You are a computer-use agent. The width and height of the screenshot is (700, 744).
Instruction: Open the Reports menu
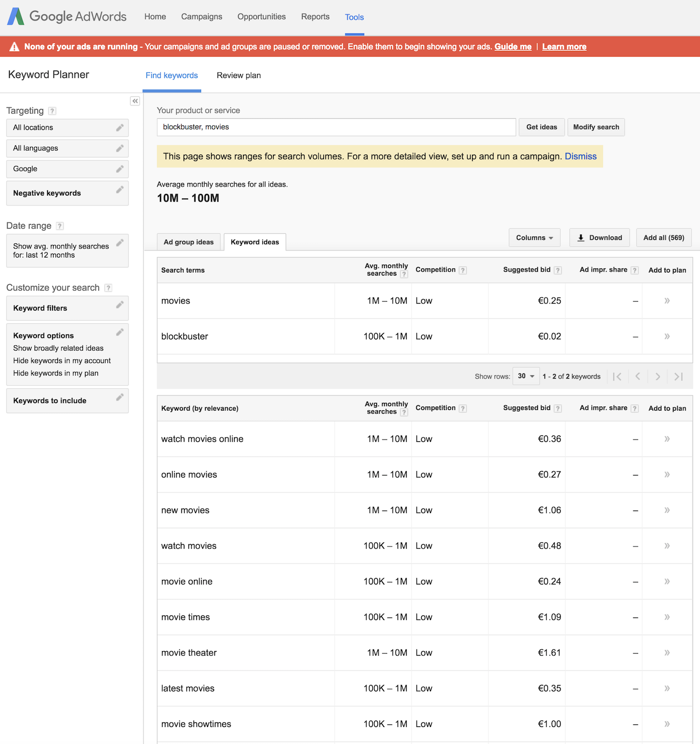315,16
